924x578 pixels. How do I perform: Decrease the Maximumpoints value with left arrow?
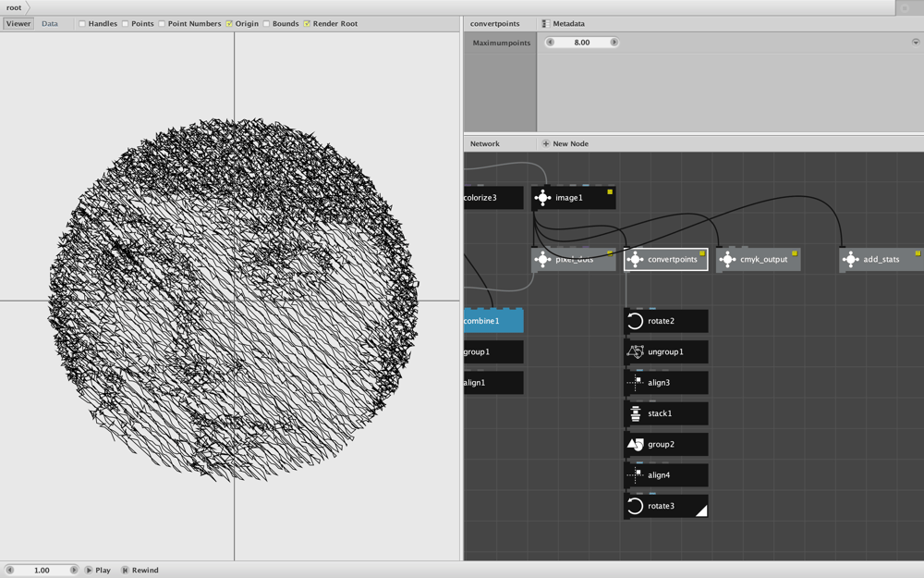551,43
